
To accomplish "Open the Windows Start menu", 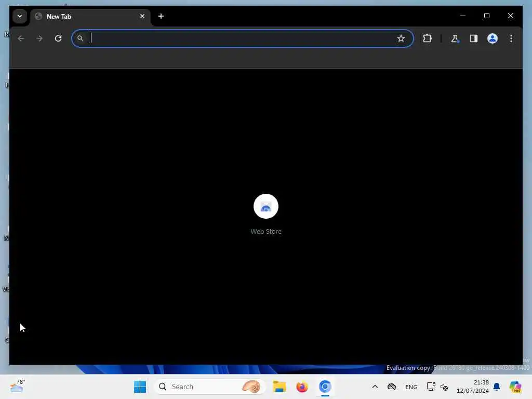I will click(140, 387).
